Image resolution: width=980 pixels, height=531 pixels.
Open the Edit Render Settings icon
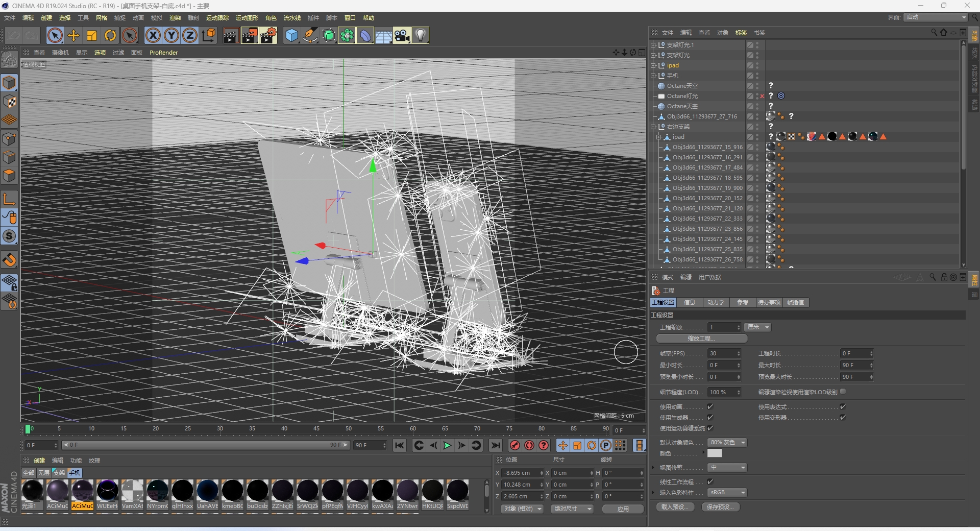[268, 35]
